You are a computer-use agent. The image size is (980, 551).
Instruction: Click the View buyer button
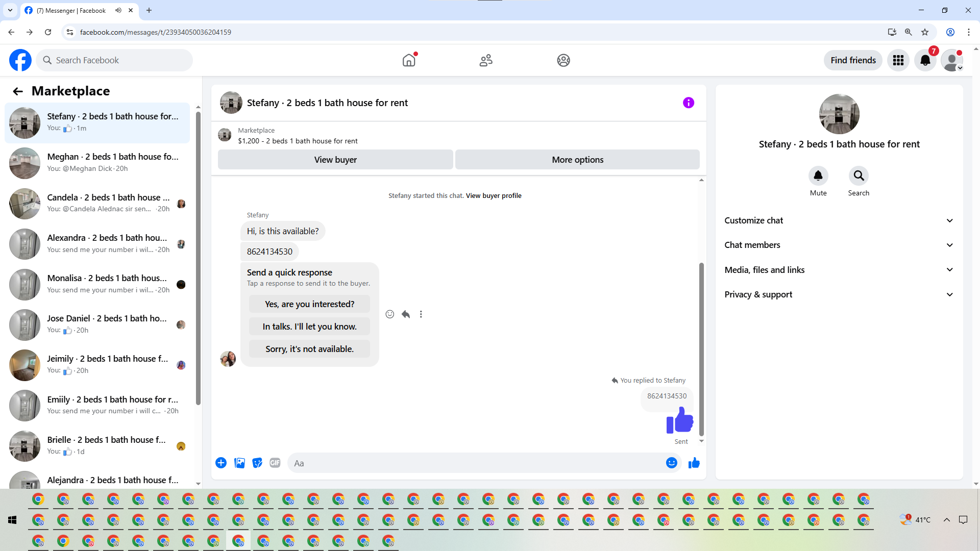(x=335, y=160)
